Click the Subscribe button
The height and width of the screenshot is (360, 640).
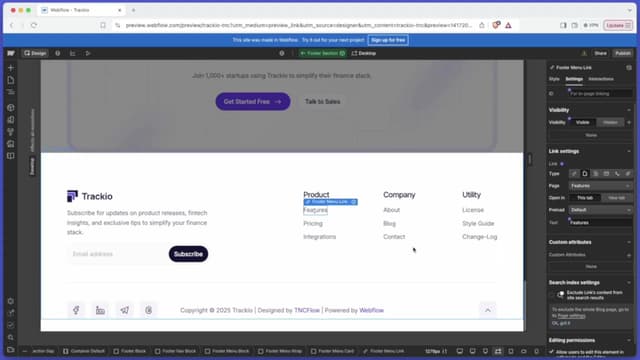[x=188, y=254]
